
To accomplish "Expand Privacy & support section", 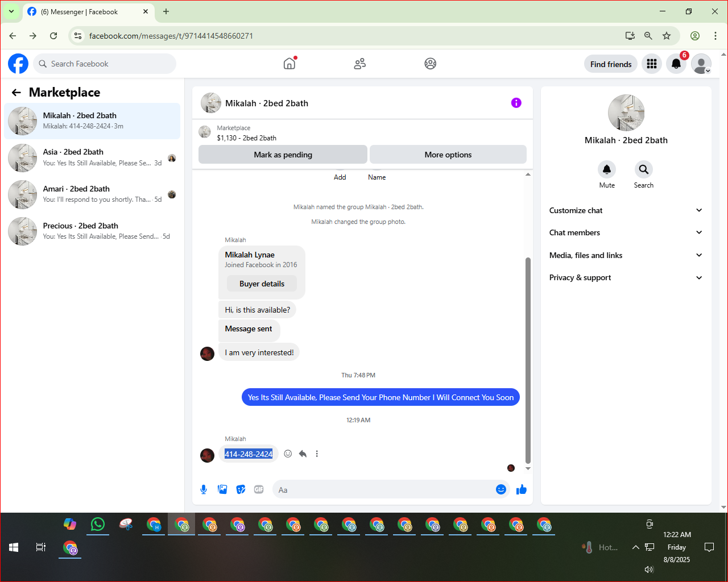I will (626, 277).
